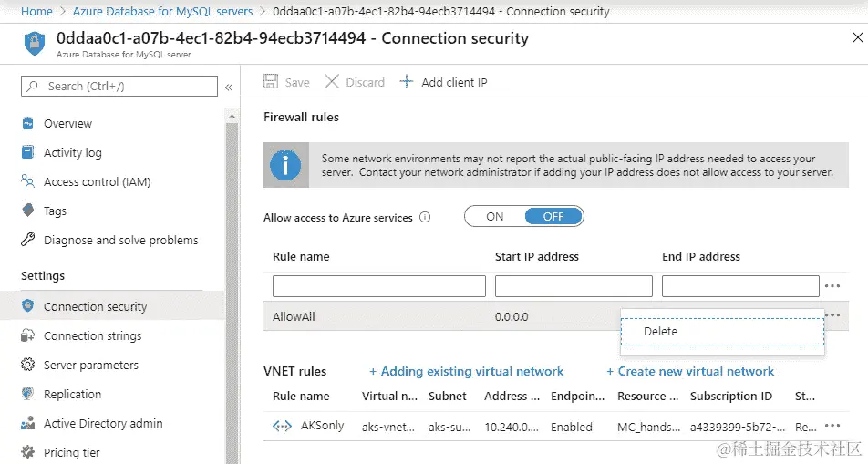Screen dimensions: 868x464
Task: Click the Tags icon in sidebar
Action: click(27, 211)
